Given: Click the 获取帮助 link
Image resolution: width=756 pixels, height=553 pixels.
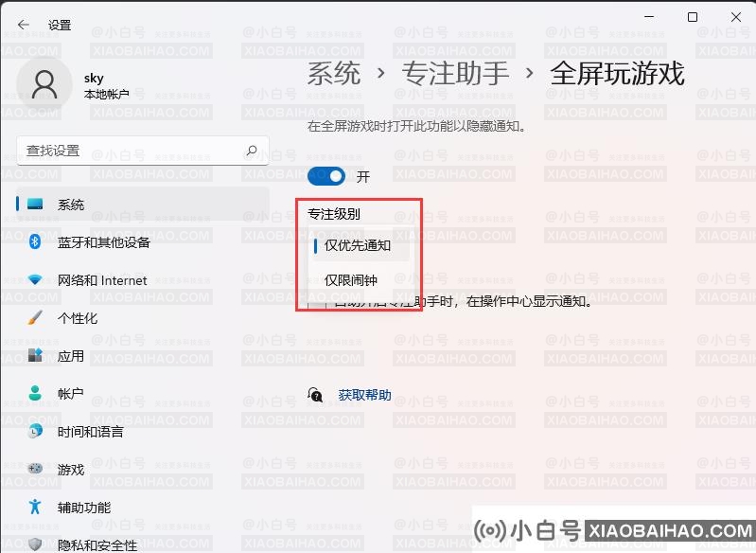Looking at the screenshot, I should click(365, 395).
